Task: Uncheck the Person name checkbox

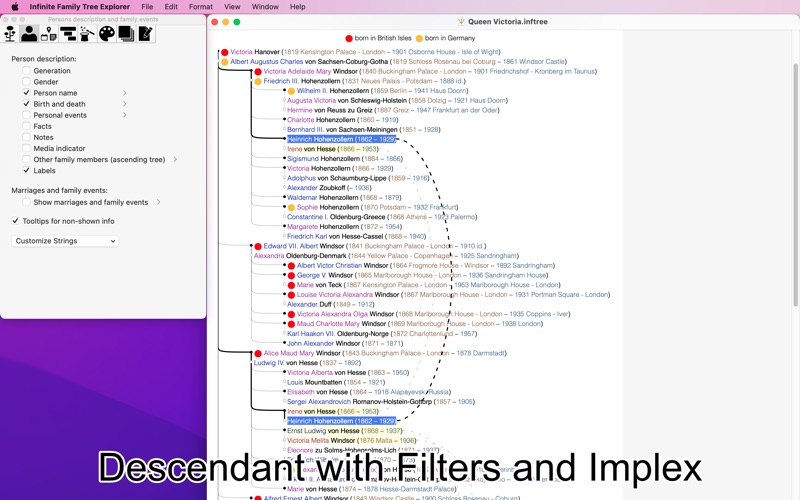Action: point(27,93)
